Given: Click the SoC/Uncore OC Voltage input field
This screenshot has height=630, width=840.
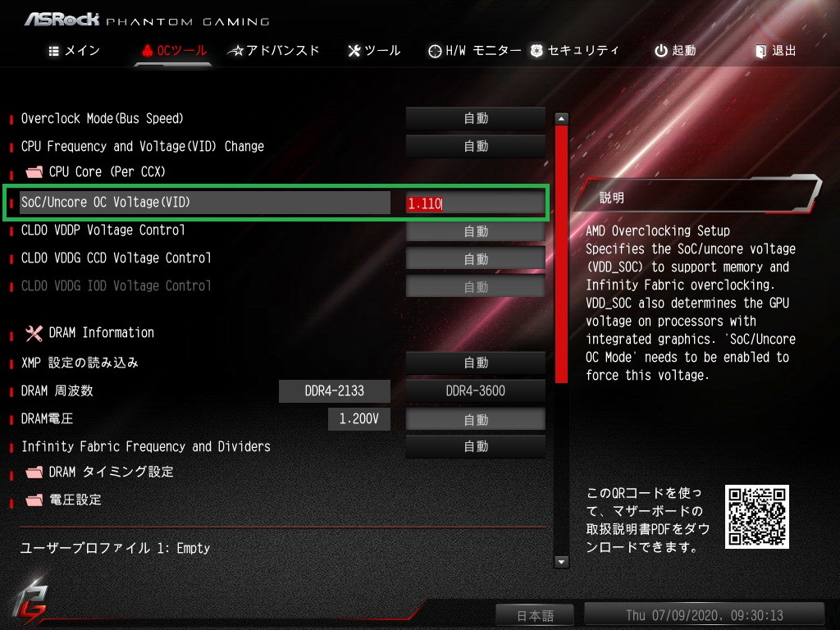Looking at the screenshot, I should click(x=475, y=203).
